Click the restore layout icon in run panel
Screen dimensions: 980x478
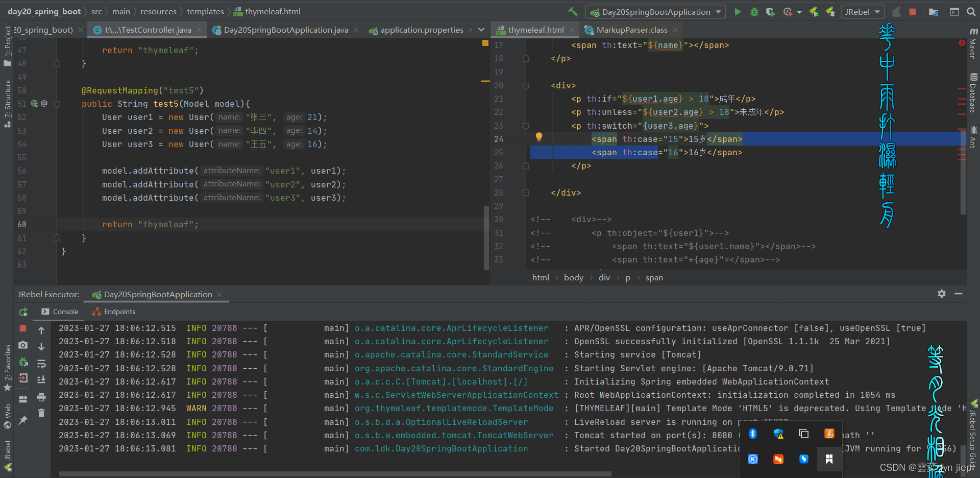coord(23,399)
